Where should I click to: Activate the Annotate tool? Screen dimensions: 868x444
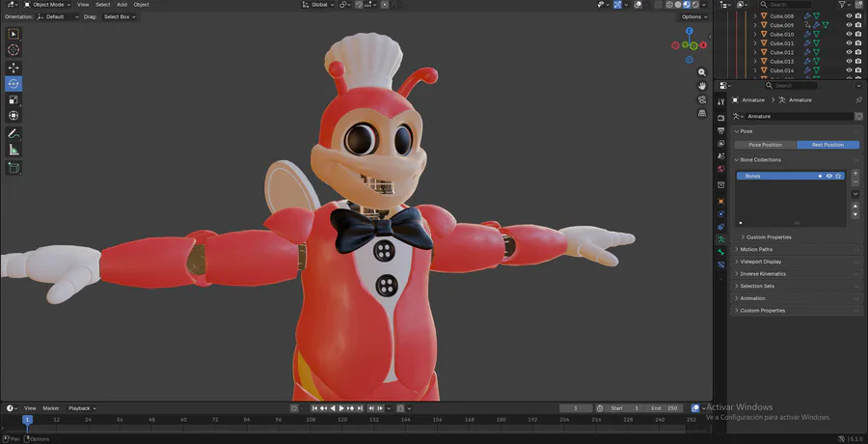(14, 133)
